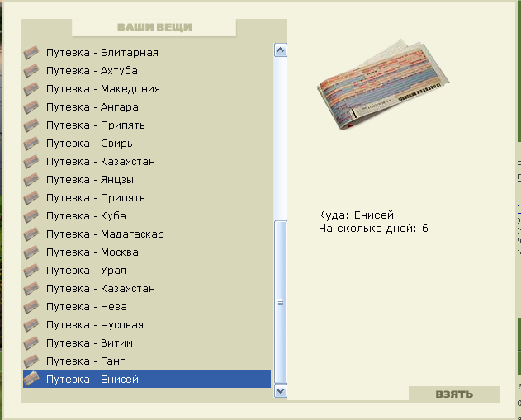Image resolution: width=521 pixels, height=420 pixels.
Task: Click the ticket icon beside Путевка - Ганг
Action: pos(31,361)
